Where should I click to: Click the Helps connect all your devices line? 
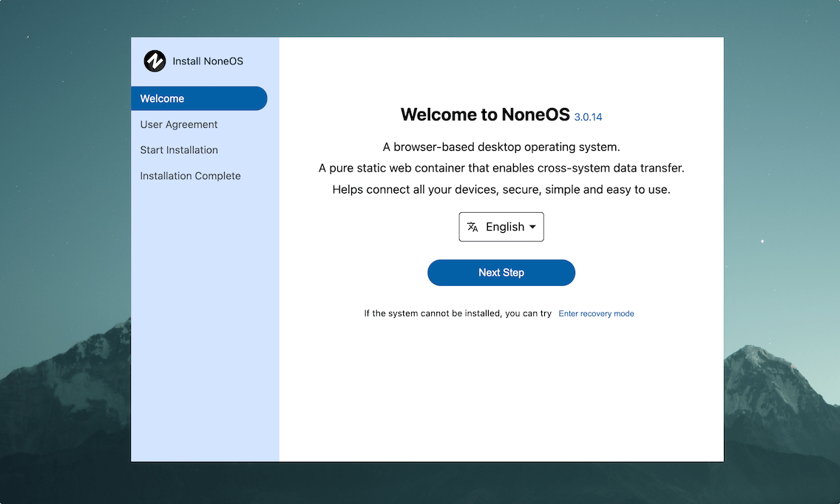point(501,189)
